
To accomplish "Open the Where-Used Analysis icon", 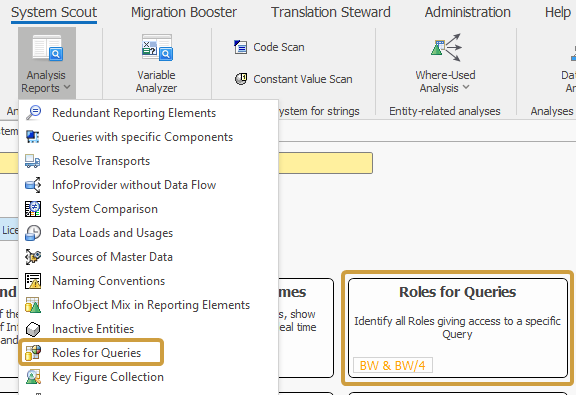I will [446, 48].
